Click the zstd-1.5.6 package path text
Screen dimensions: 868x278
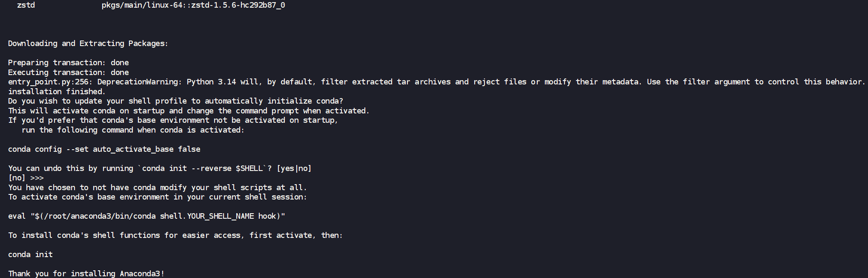click(x=193, y=5)
